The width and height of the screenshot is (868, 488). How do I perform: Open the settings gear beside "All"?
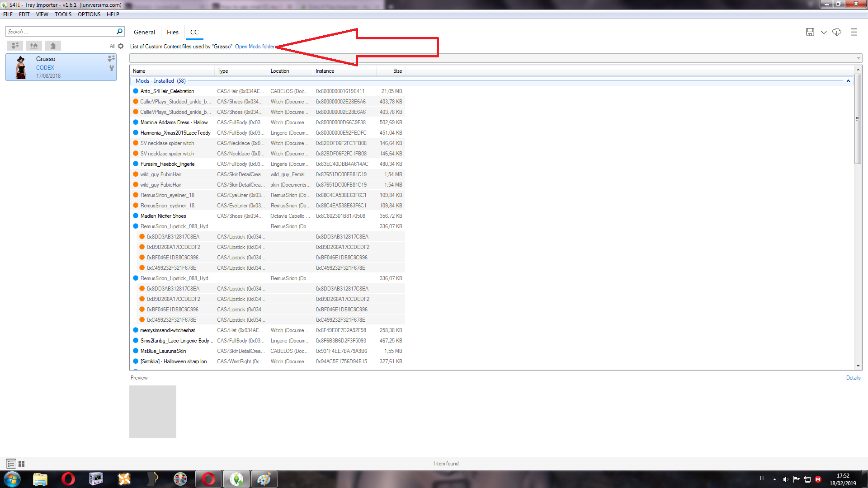pos(120,46)
